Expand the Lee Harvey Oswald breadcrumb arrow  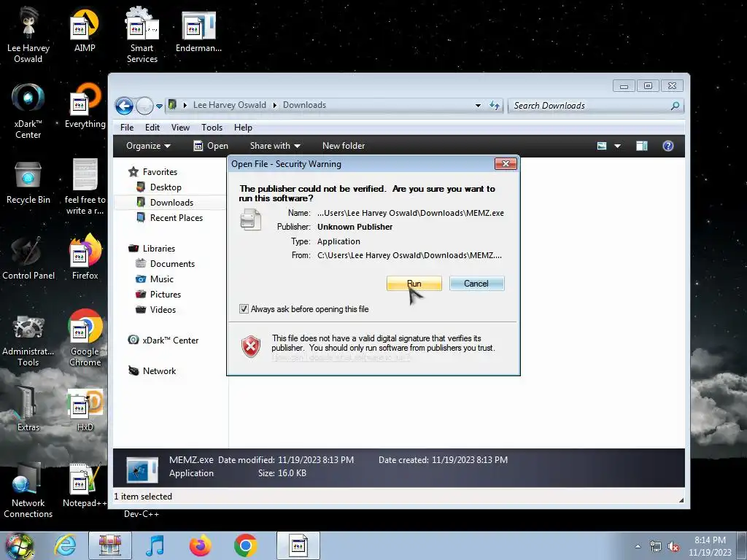tap(274, 105)
